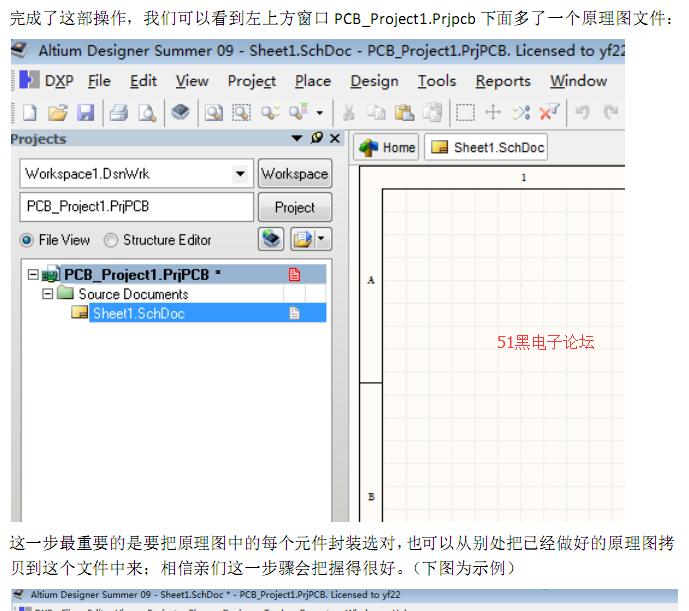Open a file with the folder icon
The image size is (689, 611).
pyautogui.click(x=58, y=113)
